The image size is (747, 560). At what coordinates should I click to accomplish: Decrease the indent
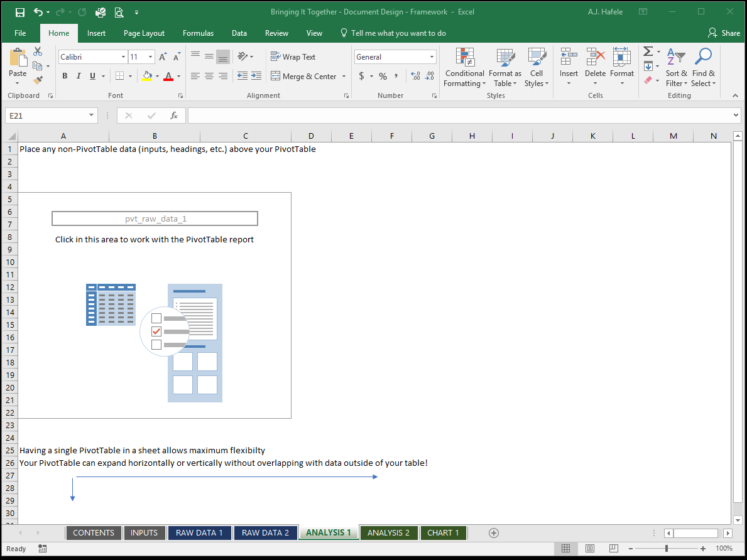(x=243, y=76)
